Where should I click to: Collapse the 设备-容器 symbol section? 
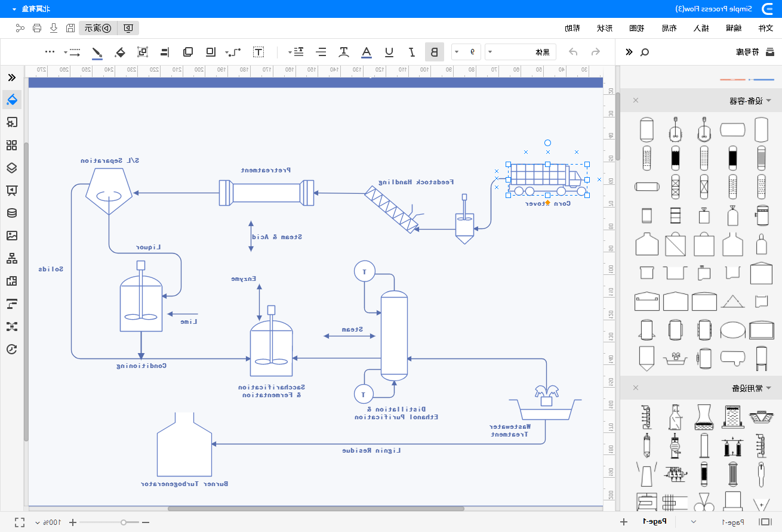click(769, 101)
